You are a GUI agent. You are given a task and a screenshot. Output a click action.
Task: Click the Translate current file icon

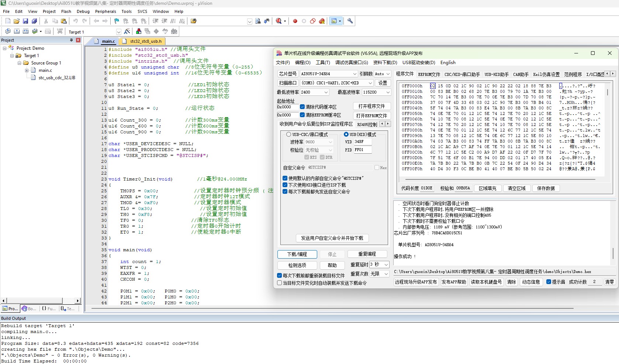8,31
